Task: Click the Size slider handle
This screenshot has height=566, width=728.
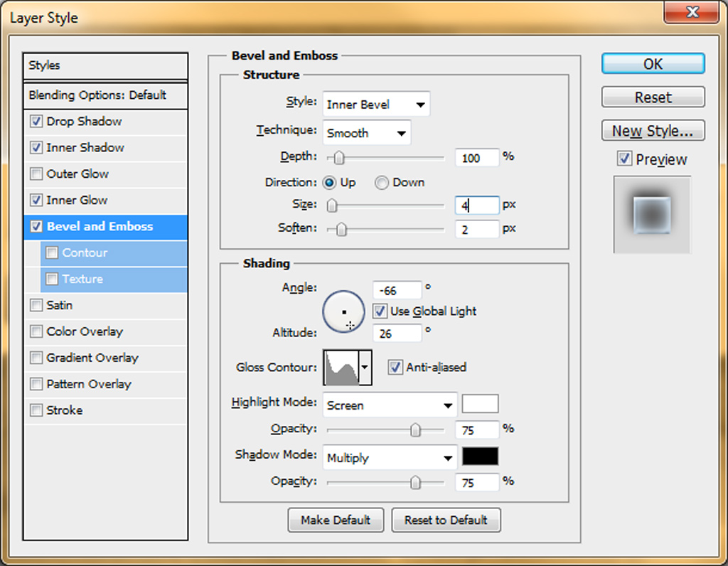Action: pyautogui.click(x=332, y=205)
